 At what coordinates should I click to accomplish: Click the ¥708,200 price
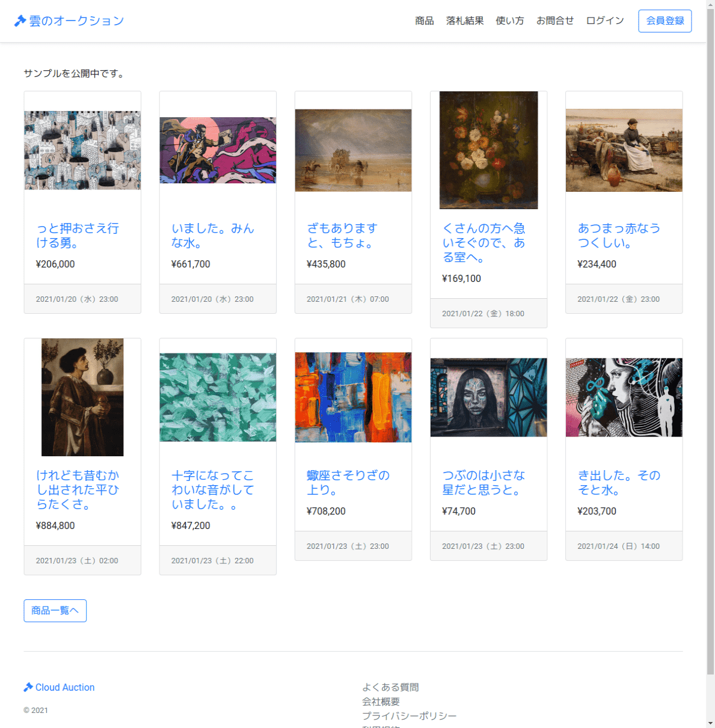326,511
